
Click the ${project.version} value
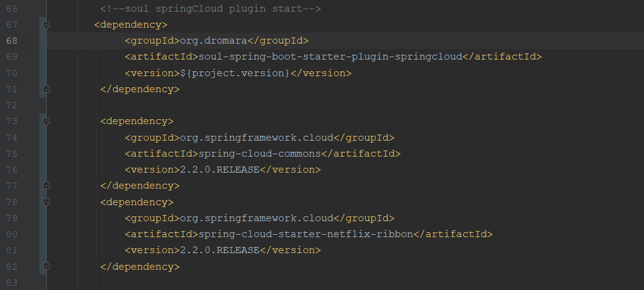235,73
